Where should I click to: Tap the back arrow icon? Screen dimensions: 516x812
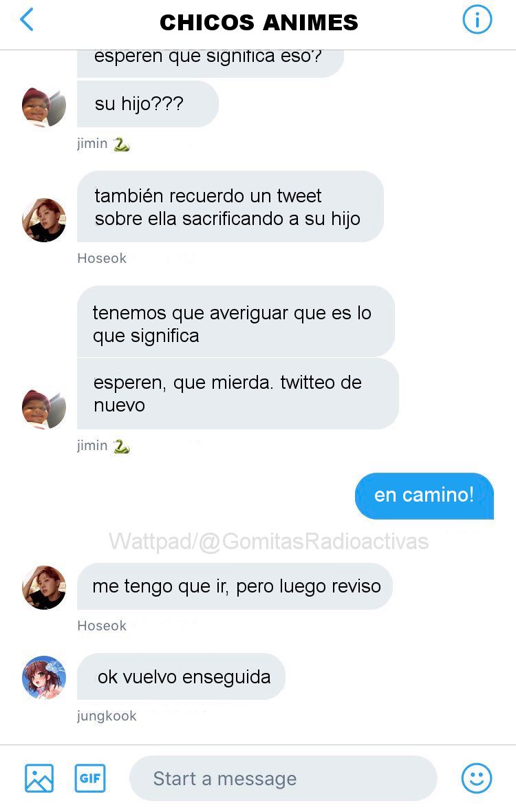pos(26,20)
